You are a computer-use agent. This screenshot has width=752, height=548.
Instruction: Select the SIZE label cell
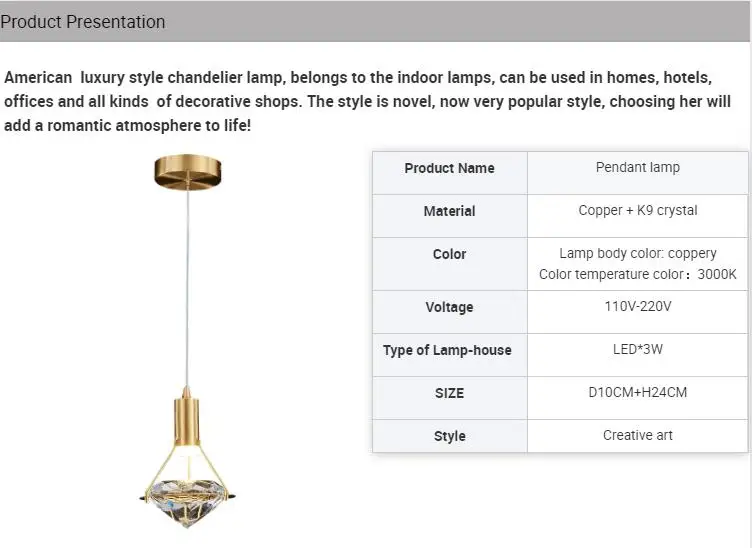point(449,393)
